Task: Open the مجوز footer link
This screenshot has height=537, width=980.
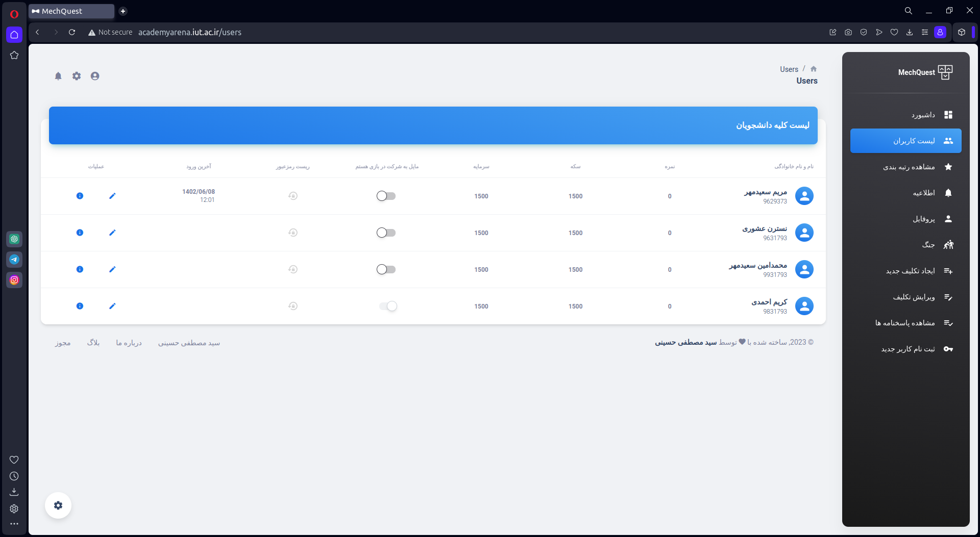Action: pos(63,343)
